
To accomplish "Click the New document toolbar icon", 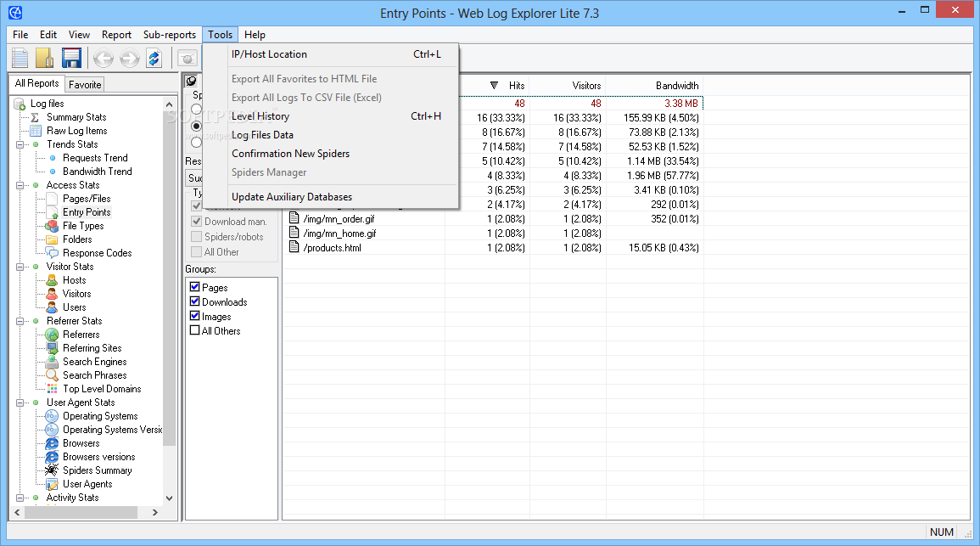I will coord(20,58).
